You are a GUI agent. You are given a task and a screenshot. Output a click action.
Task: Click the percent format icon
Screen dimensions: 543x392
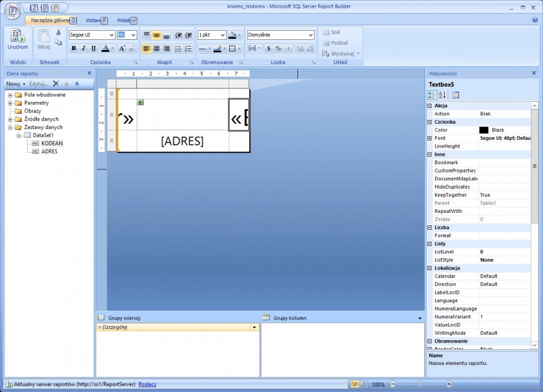coord(278,48)
